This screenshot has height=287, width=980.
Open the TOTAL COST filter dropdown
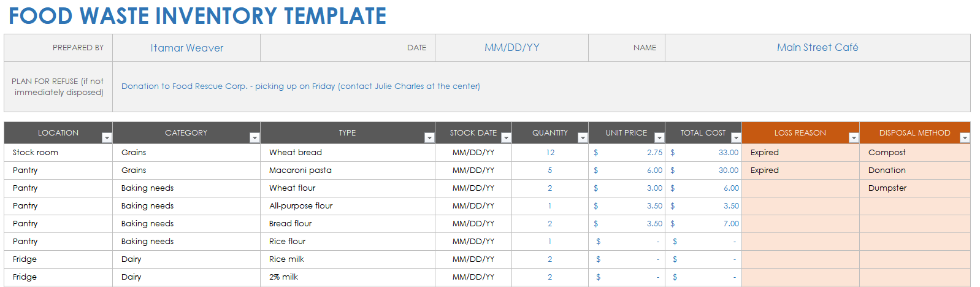pos(736,138)
